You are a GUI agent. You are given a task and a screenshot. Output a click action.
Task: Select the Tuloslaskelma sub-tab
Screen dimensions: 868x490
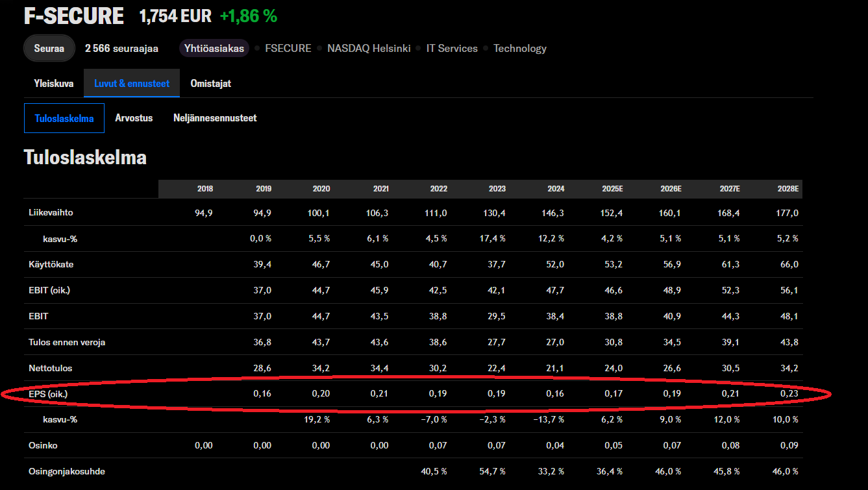(64, 118)
